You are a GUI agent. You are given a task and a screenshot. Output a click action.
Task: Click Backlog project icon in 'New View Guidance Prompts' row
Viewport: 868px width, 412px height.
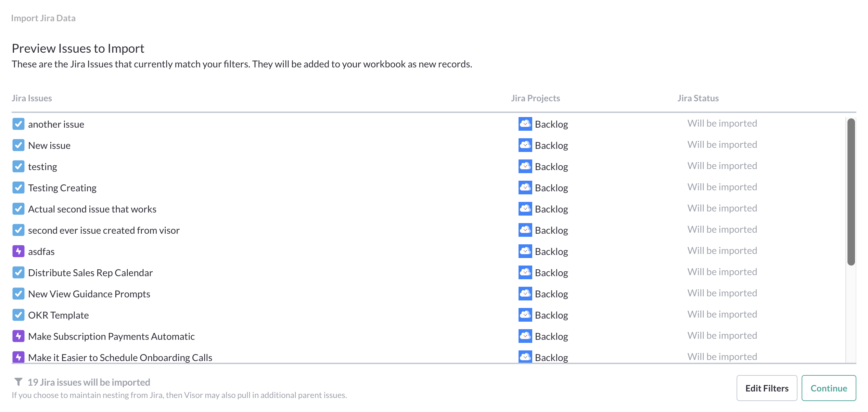click(x=525, y=294)
